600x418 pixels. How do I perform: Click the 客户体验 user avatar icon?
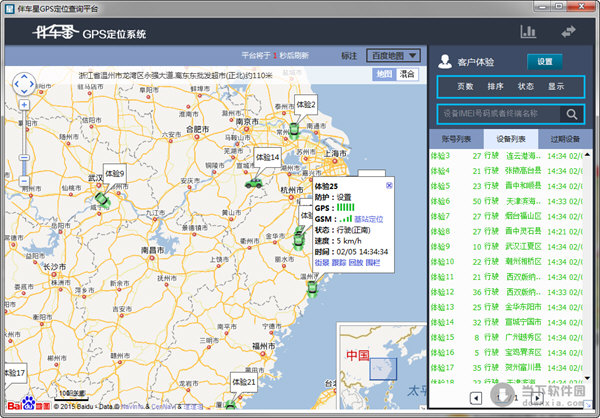point(445,61)
